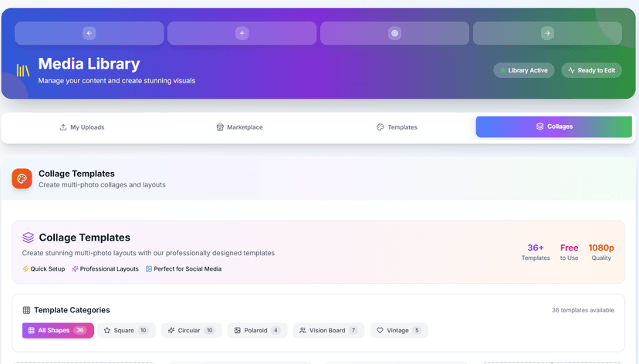
Task: Select the Collages tab
Action: tap(554, 126)
